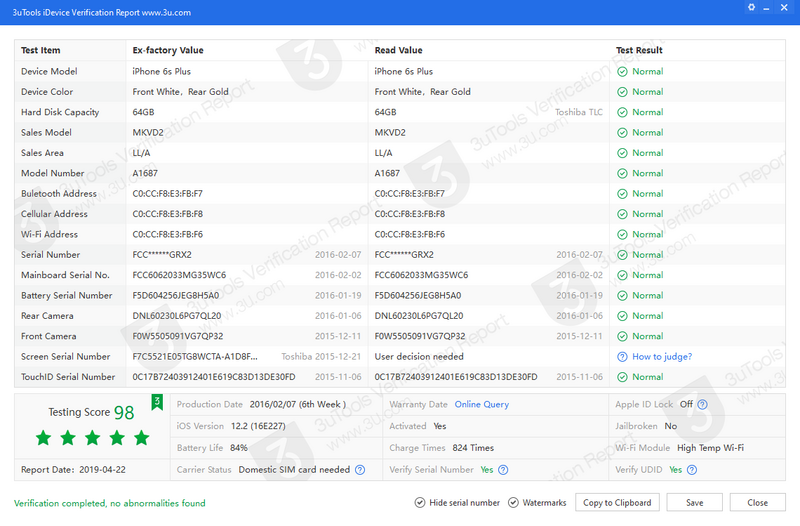Select ex-factory Bluetooth address C0:CC:F8:E3:FB:F7
Screen dimensions: 800x526
[x=167, y=194]
